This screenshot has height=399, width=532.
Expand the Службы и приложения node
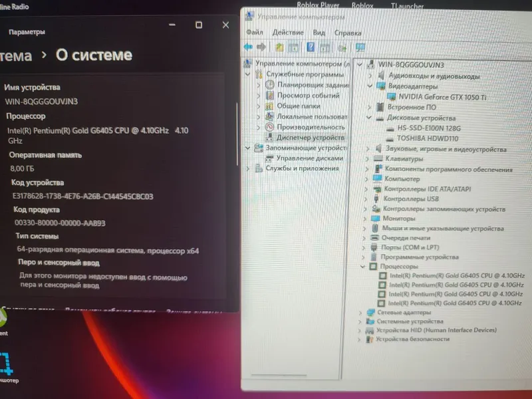coord(247,168)
